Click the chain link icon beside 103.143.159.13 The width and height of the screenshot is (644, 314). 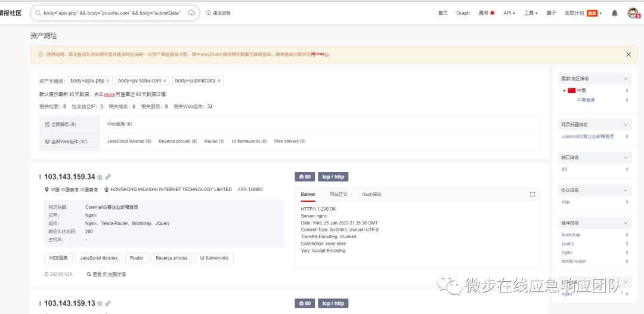[x=108, y=303]
